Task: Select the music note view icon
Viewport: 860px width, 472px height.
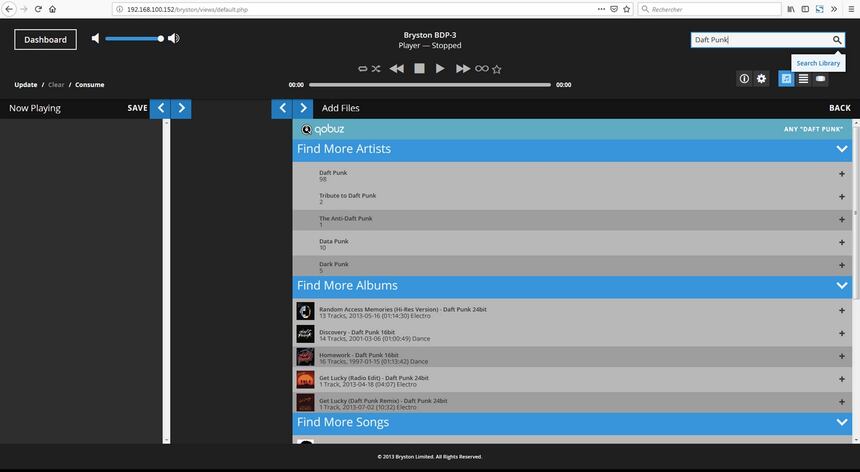Action: [x=786, y=78]
